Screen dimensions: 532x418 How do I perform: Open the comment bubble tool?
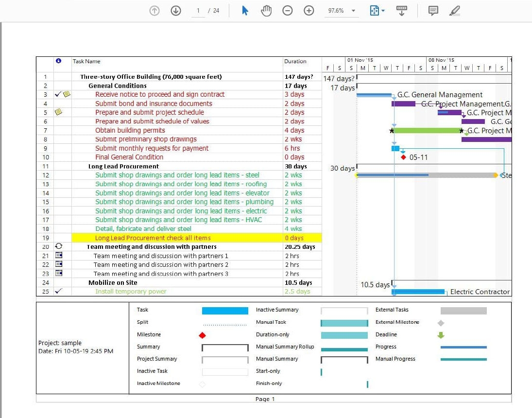pos(432,10)
